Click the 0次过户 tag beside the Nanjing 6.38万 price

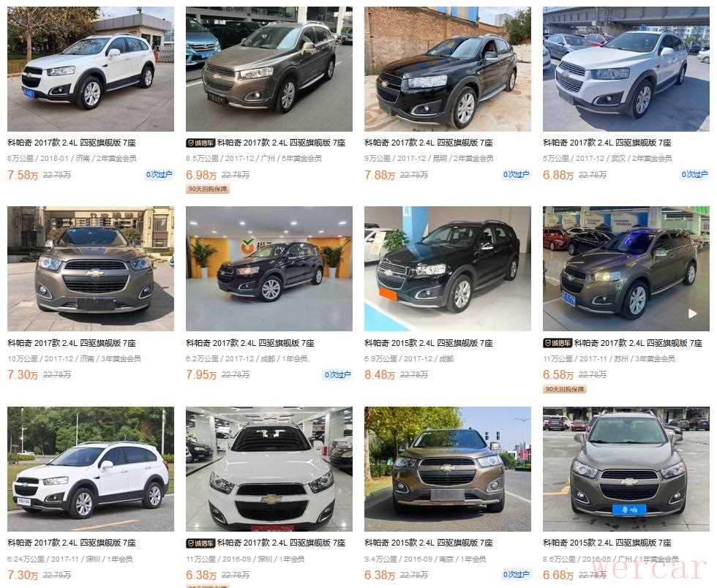(517, 574)
